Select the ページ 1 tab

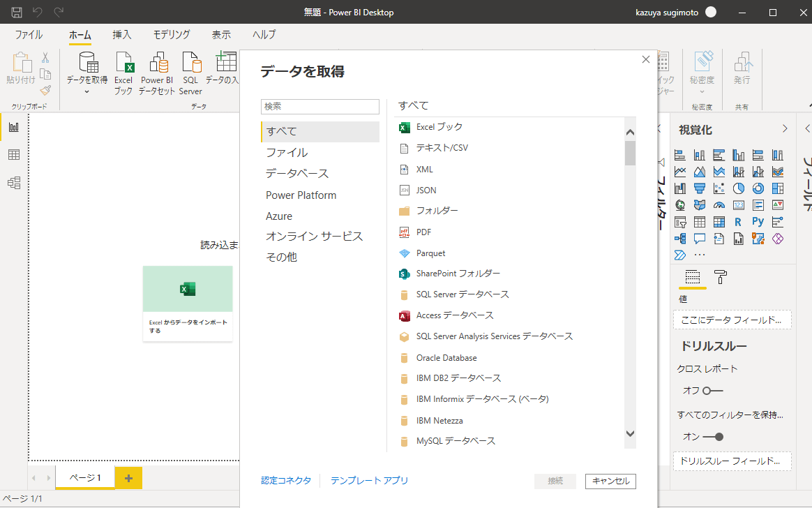click(85, 477)
